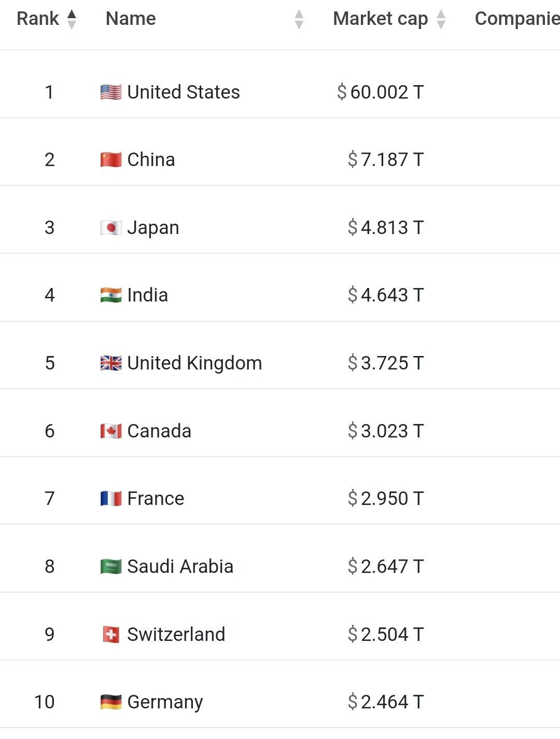Viewport: 560px width, 739px height.
Task: Sort by Rank using sort arrows
Action: tap(72, 19)
